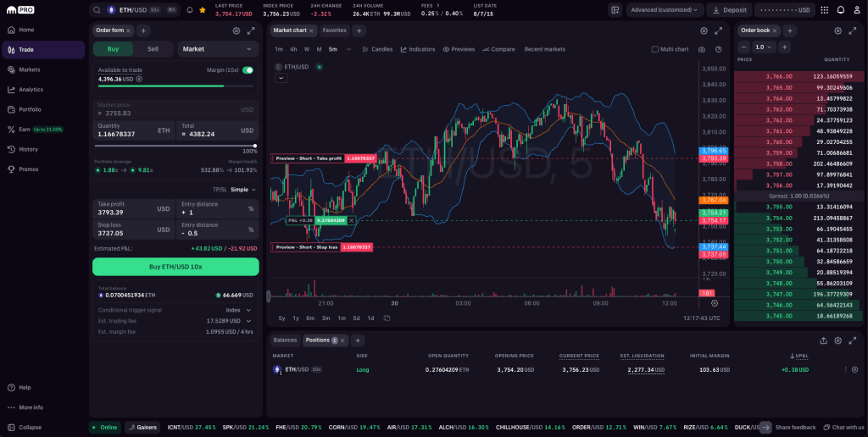Viewport: 868px width, 437px height.
Task: Switch order side to Sell
Action: 153,49
